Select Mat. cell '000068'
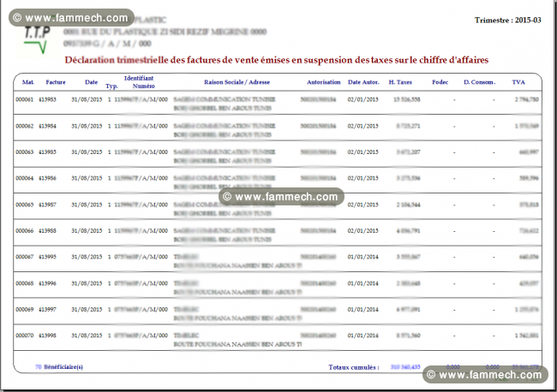 [x=25, y=283]
